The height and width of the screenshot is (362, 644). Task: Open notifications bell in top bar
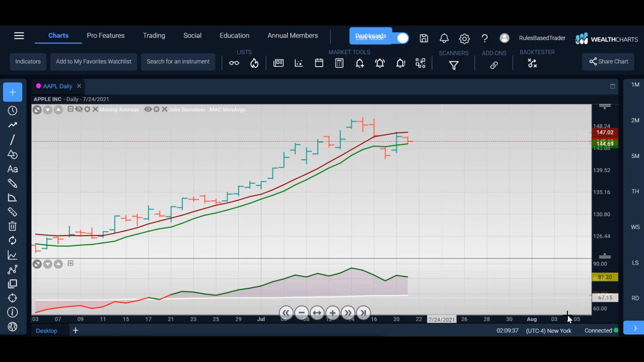click(444, 38)
